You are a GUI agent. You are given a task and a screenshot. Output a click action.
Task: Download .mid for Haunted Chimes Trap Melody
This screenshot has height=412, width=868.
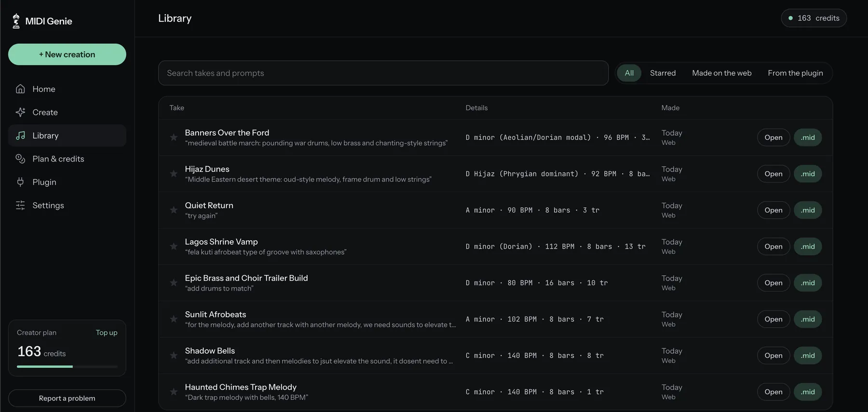[x=808, y=392]
